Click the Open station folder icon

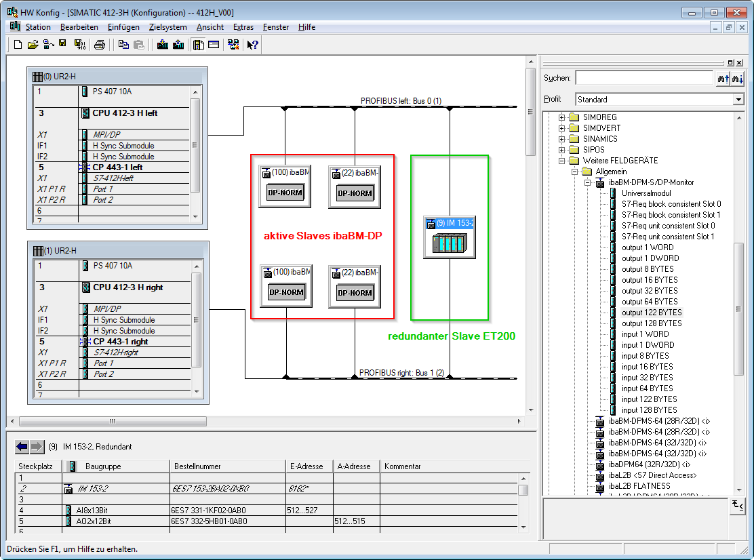coord(33,45)
